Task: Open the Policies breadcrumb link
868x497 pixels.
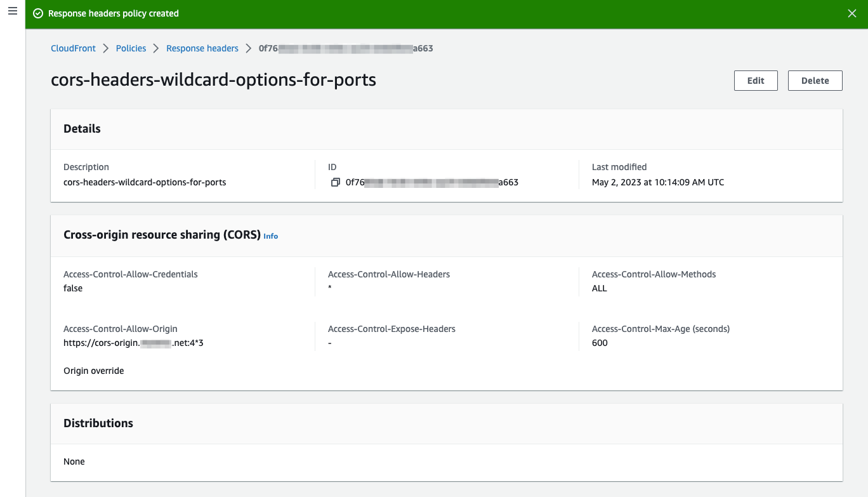Action: tap(131, 48)
